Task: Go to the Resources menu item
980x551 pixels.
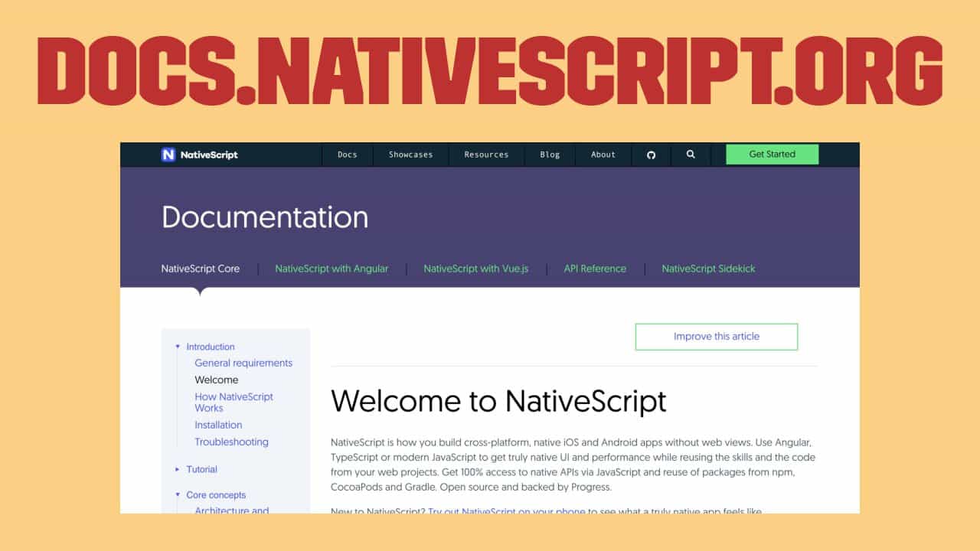Action: [x=486, y=155]
